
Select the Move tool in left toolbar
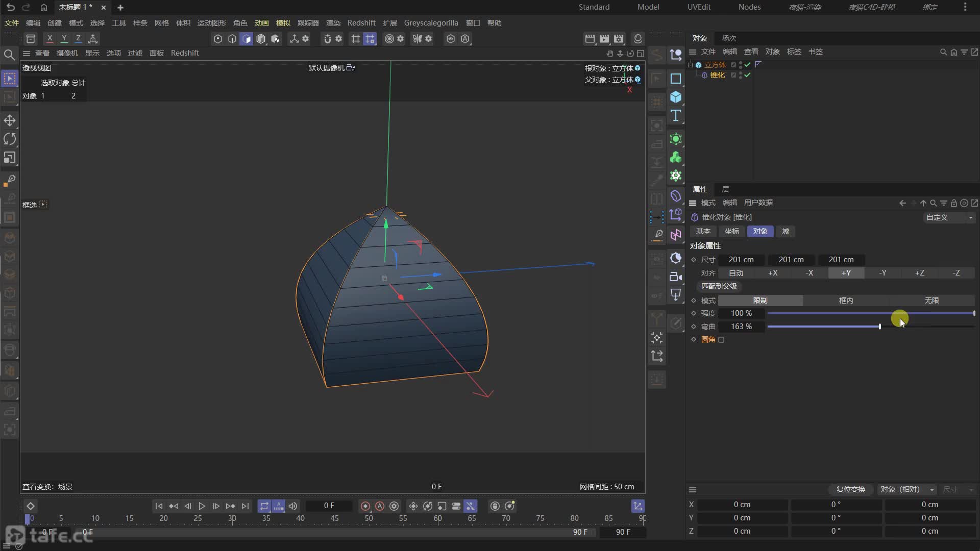(10, 120)
